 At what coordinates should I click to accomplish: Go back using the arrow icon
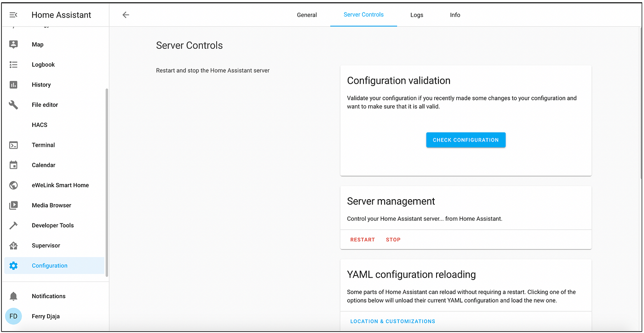[126, 15]
